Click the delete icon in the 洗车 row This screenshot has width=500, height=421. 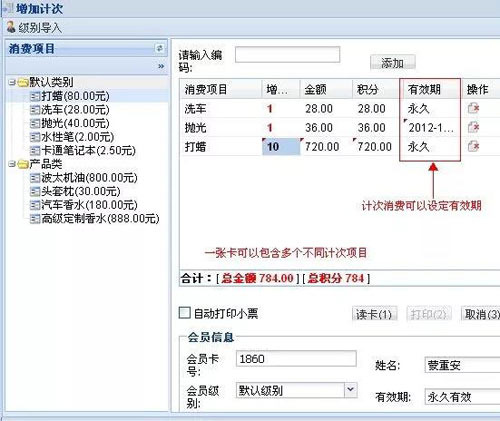[x=473, y=108]
